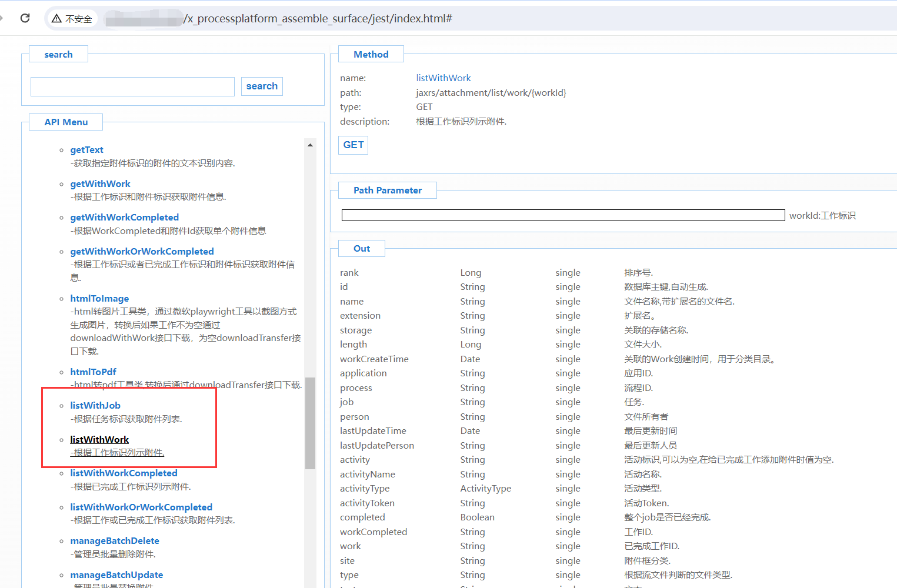
Task: Select getWithWorkCompleted in API menu
Action: 124,218
